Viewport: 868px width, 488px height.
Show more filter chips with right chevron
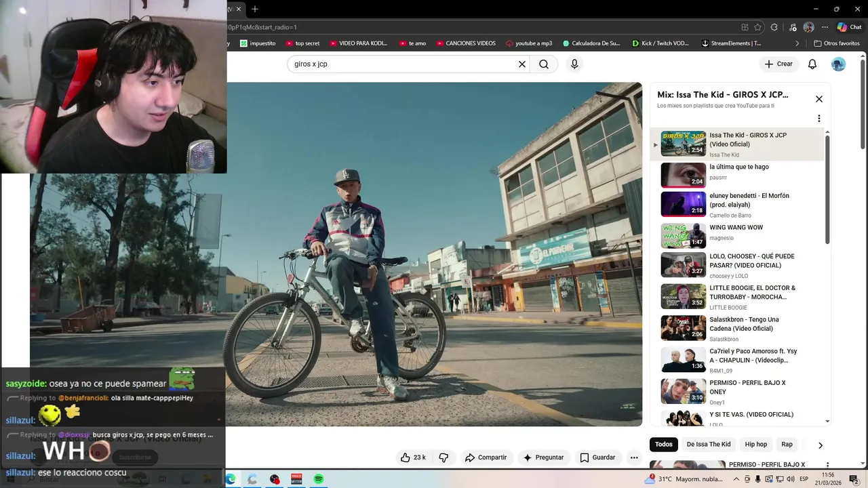pyautogui.click(x=820, y=445)
